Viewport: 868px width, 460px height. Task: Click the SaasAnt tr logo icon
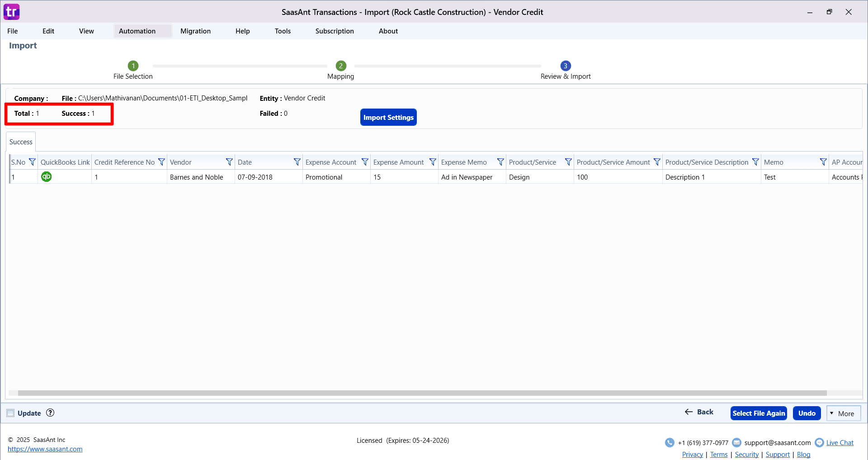coord(12,12)
